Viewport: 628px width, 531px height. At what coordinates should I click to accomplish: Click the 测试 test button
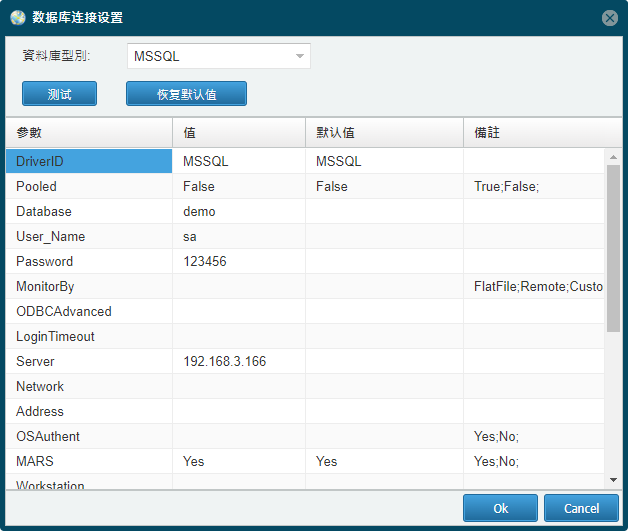click(59, 94)
